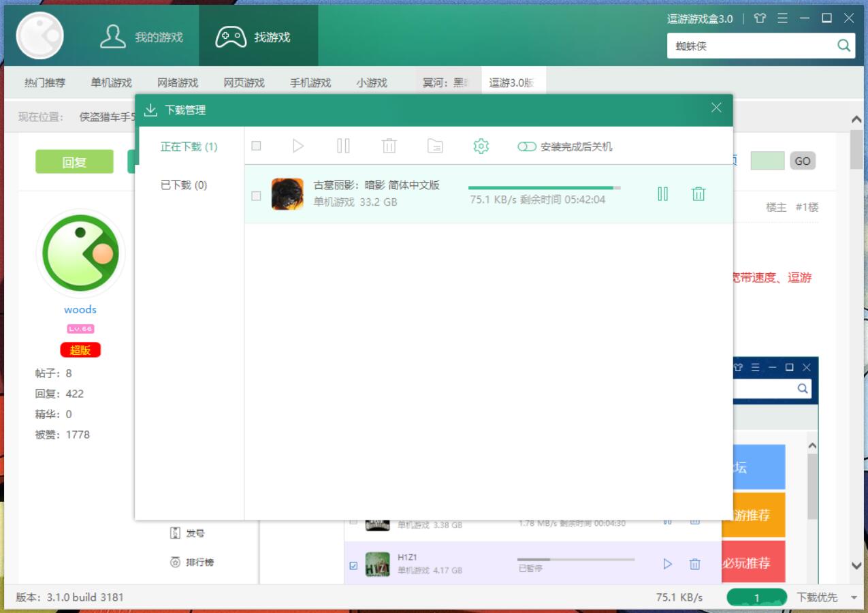This screenshot has height=613, width=868.
Task: Click the search box containing 蜘蛛侠
Action: pyautogui.click(x=752, y=46)
